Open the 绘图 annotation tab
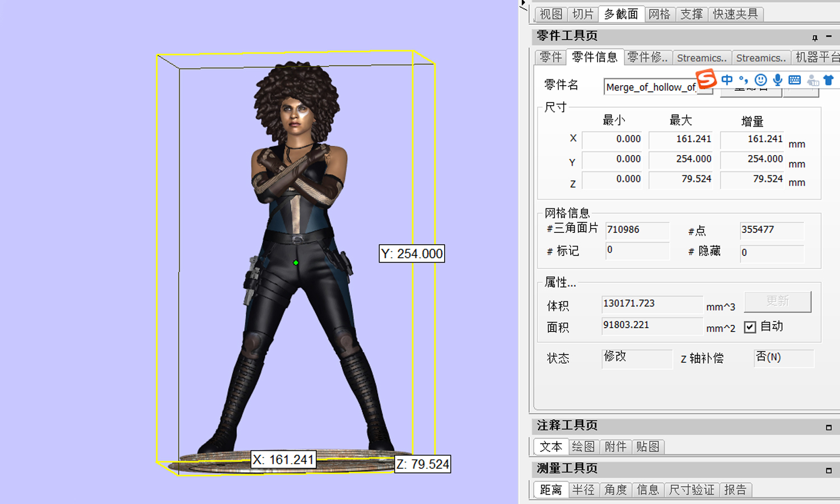Screen dimensions: 840x504 (x=583, y=447)
